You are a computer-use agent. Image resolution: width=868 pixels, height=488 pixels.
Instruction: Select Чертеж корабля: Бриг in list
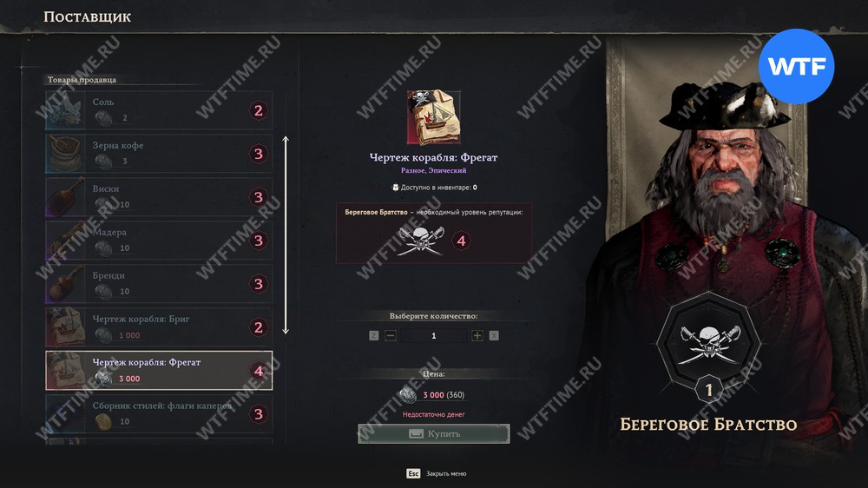click(159, 326)
